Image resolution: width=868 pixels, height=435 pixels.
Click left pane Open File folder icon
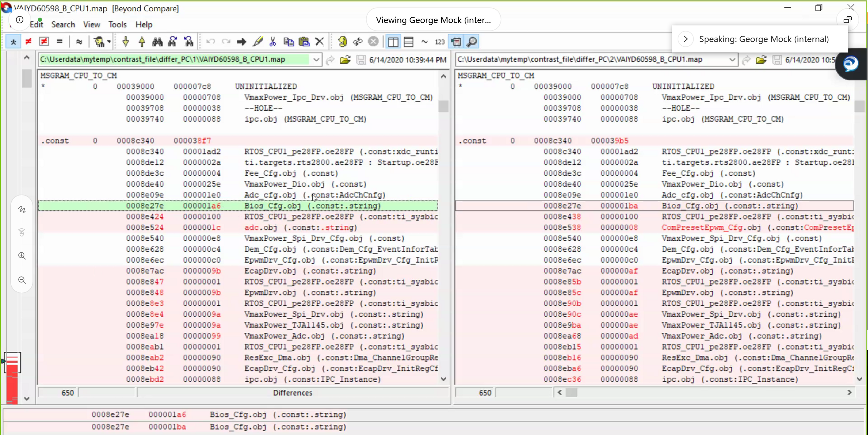point(345,60)
